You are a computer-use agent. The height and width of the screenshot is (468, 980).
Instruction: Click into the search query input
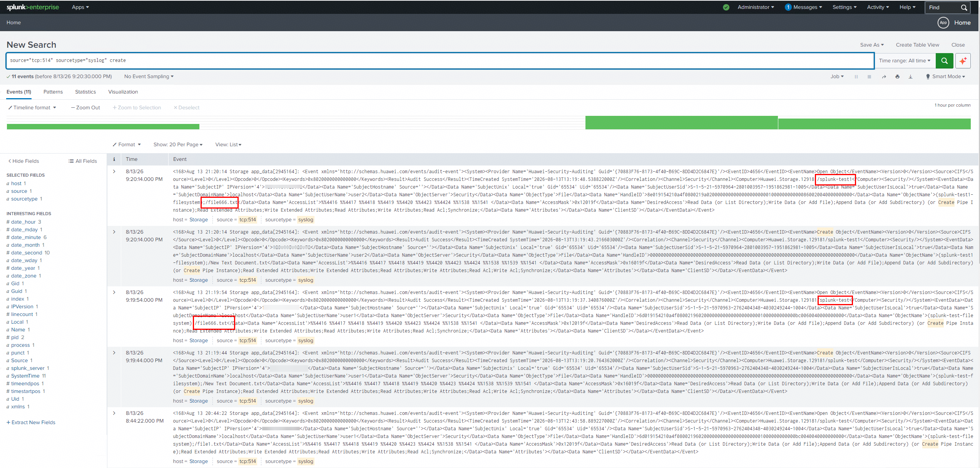[x=440, y=61]
